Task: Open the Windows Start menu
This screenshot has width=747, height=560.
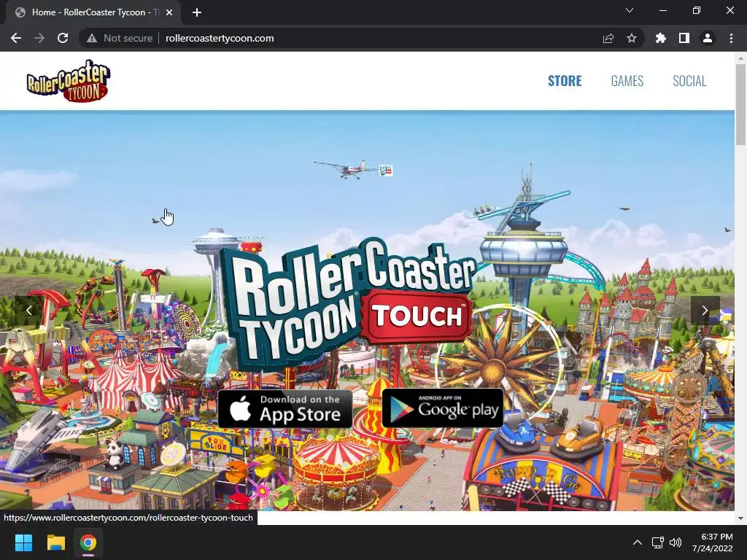Action: tap(23, 542)
